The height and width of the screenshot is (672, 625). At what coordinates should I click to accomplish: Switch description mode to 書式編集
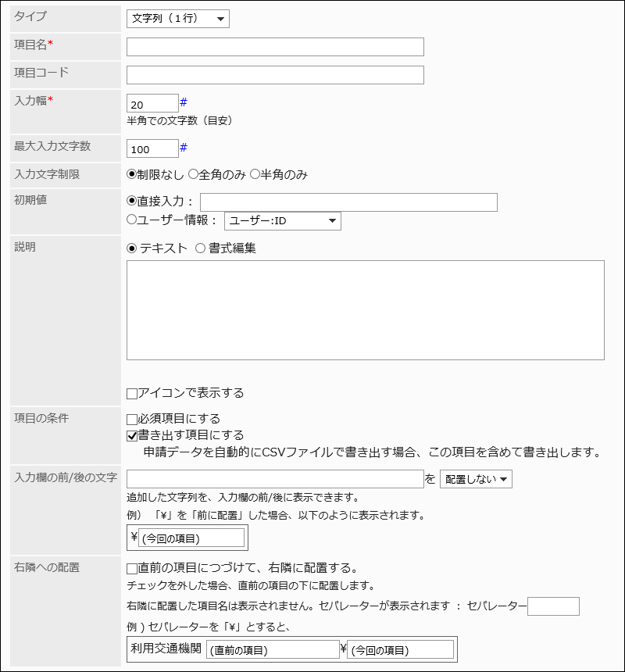[200, 248]
